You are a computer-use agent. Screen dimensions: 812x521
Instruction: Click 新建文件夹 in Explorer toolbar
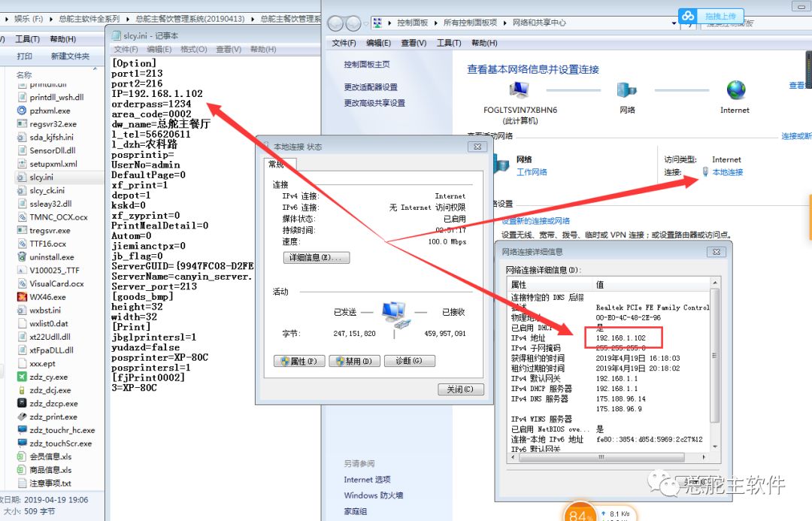[x=71, y=56]
